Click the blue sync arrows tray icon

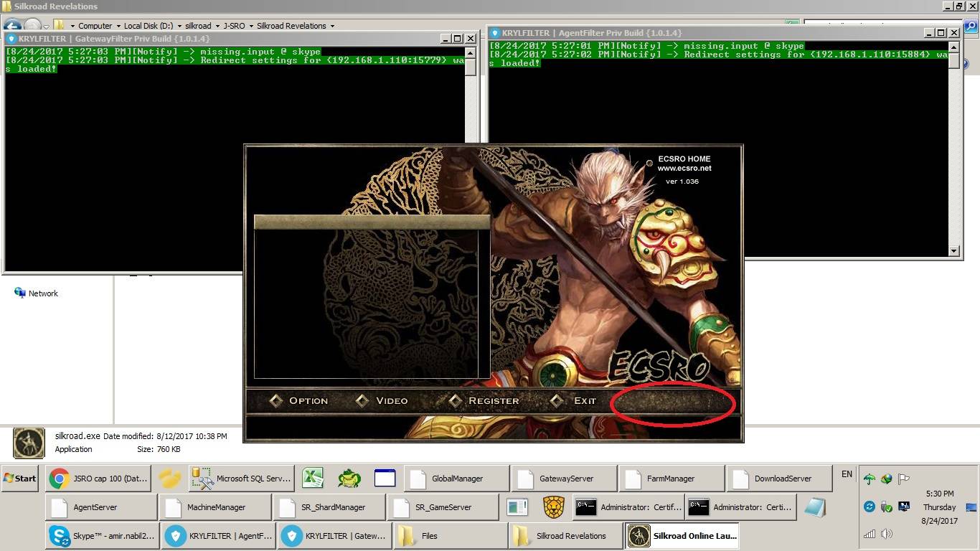coord(870,507)
